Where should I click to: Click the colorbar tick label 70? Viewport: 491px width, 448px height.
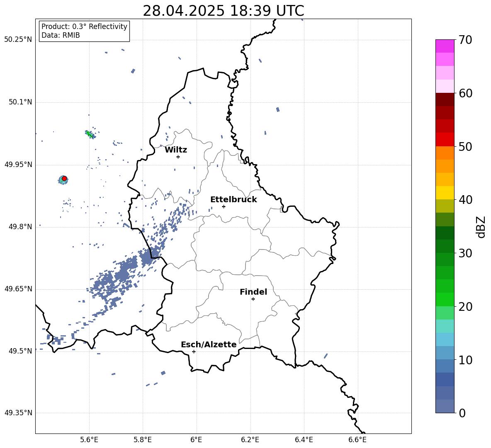(465, 40)
